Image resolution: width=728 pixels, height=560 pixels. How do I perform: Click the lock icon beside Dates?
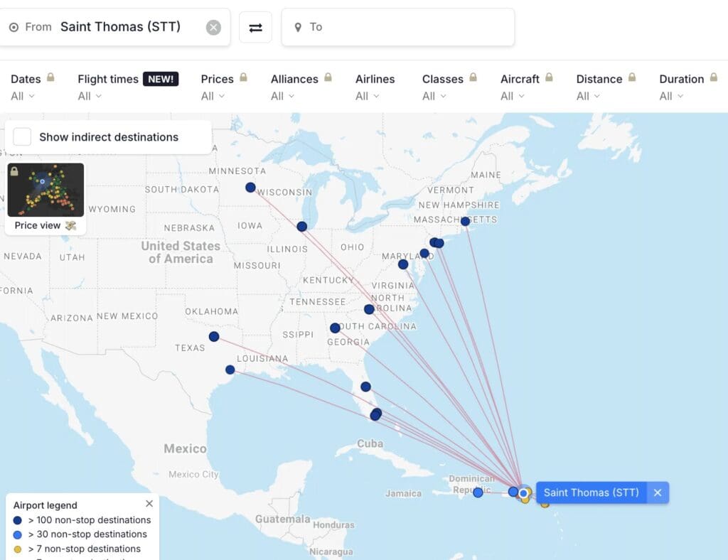click(x=50, y=77)
